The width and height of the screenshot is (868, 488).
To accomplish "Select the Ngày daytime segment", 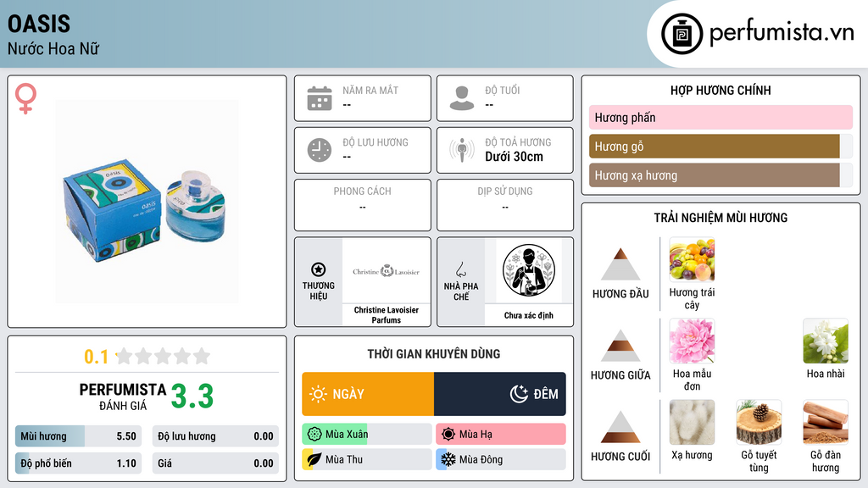I will [368, 394].
